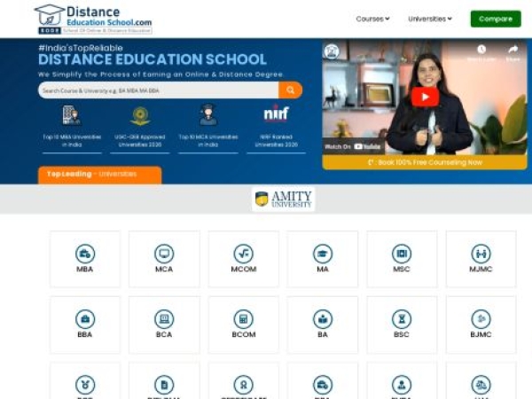Open the BSC hourglass icon
This screenshot has height=399, width=532.
point(402,319)
